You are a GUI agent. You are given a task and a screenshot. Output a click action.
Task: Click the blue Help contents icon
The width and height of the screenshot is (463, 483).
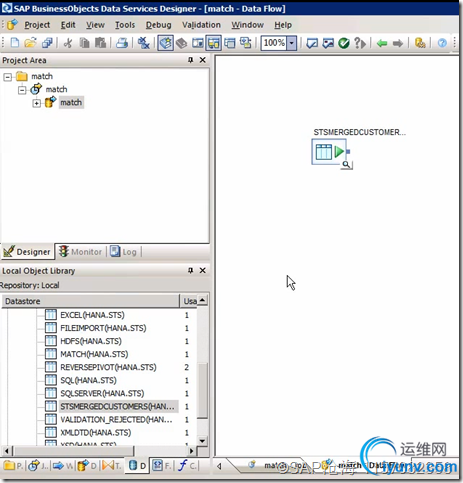coord(442,43)
